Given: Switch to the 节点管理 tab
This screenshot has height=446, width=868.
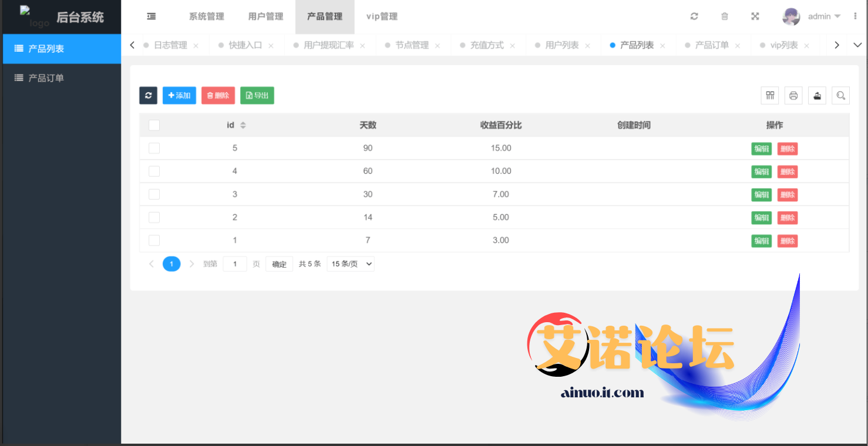Looking at the screenshot, I should click(x=412, y=45).
